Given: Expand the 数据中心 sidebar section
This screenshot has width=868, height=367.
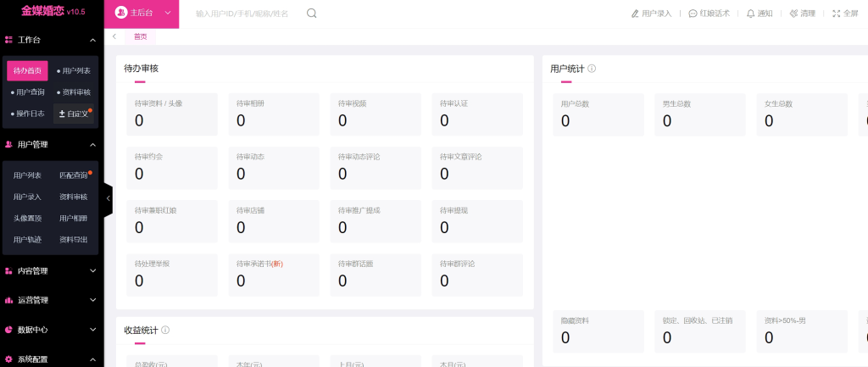Looking at the screenshot, I should click(93, 330).
